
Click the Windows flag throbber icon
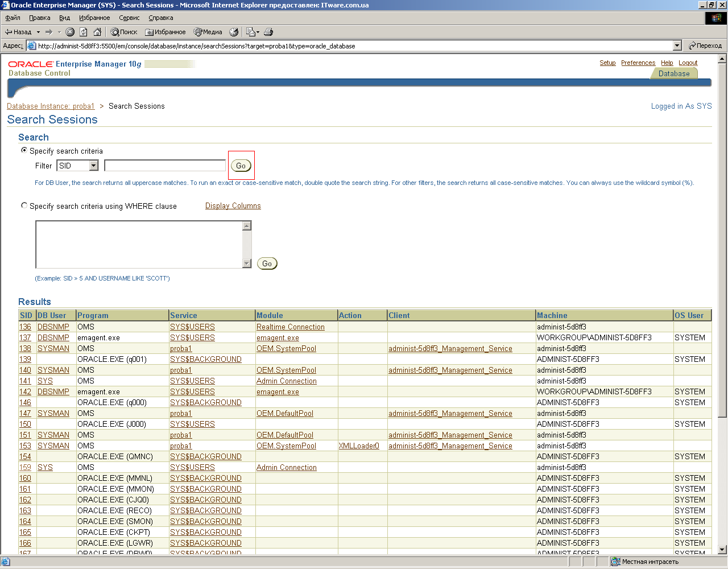[716, 18]
